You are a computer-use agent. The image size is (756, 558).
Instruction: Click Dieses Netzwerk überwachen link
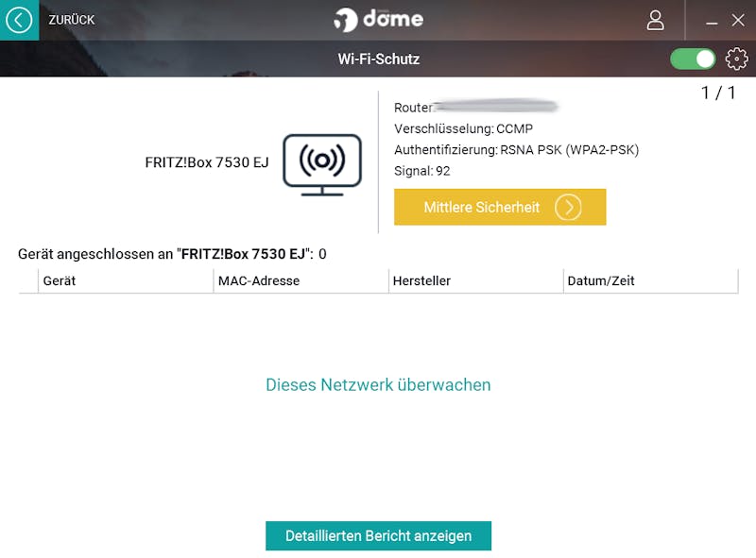point(379,385)
